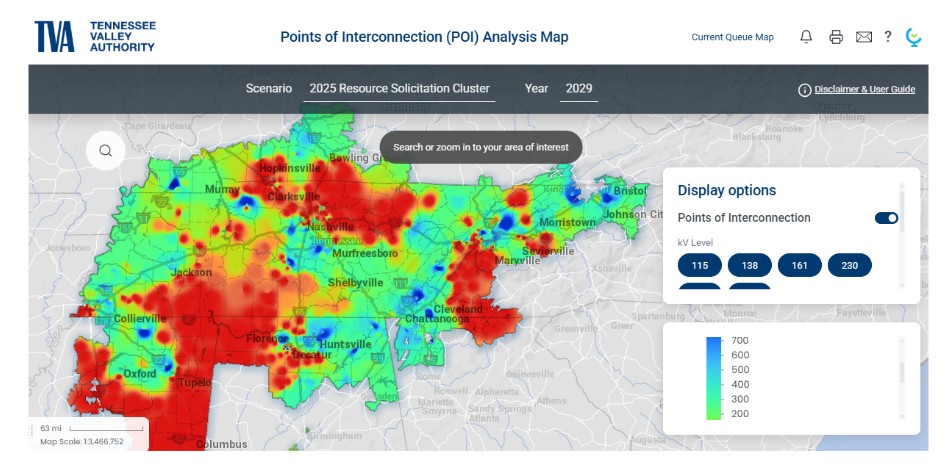Click the blue globe icon in header
Image resolution: width=952 pixels, height=467 pixels.
click(x=913, y=37)
